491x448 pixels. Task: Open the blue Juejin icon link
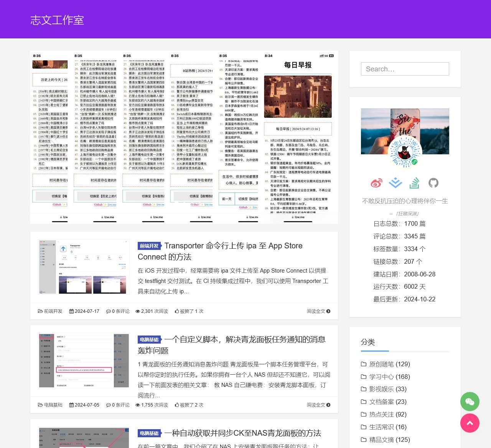pyautogui.click(x=395, y=183)
